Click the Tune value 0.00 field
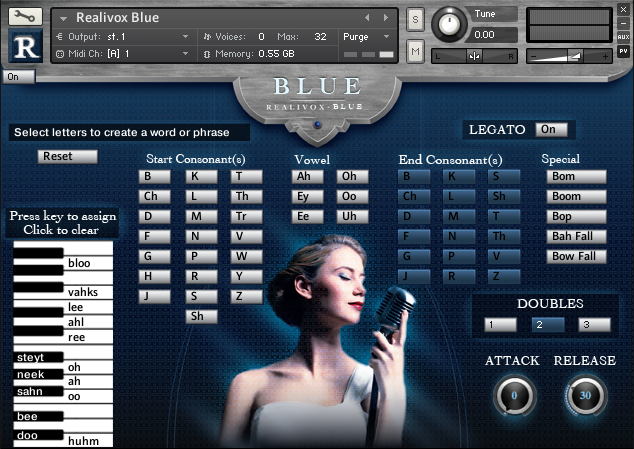Screen dimensions: 634x449 (491, 35)
